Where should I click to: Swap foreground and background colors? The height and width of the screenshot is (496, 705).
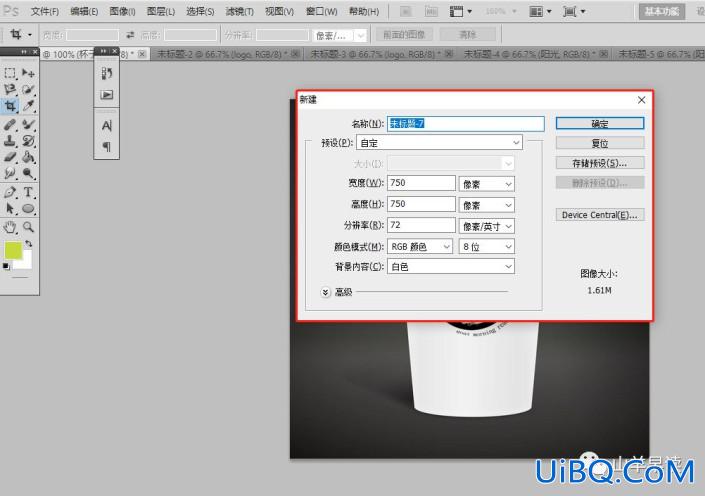(29, 244)
